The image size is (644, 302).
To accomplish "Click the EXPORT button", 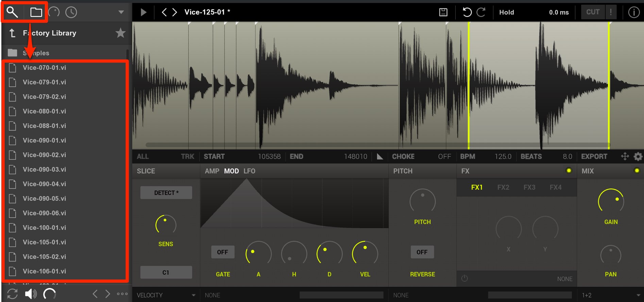I will [594, 156].
